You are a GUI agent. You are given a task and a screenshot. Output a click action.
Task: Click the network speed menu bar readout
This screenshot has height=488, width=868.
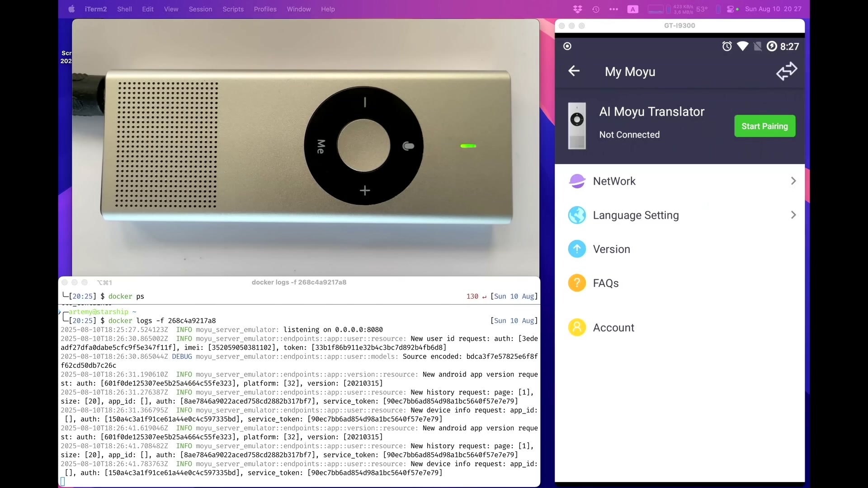(683, 9)
